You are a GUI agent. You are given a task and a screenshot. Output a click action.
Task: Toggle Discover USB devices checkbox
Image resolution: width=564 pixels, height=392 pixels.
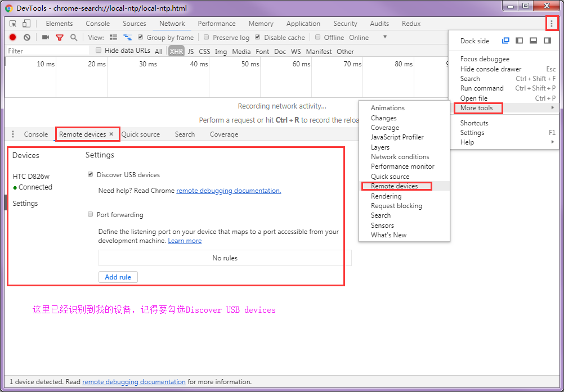coord(90,174)
